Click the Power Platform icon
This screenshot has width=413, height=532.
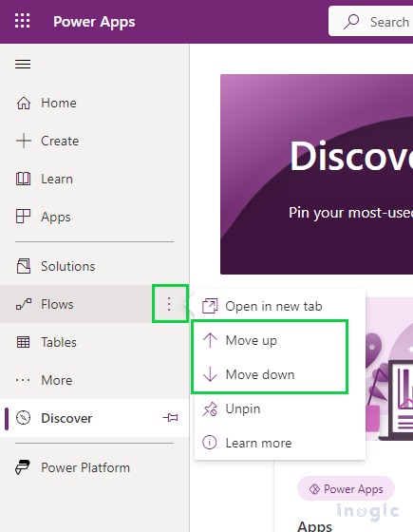(x=23, y=467)
